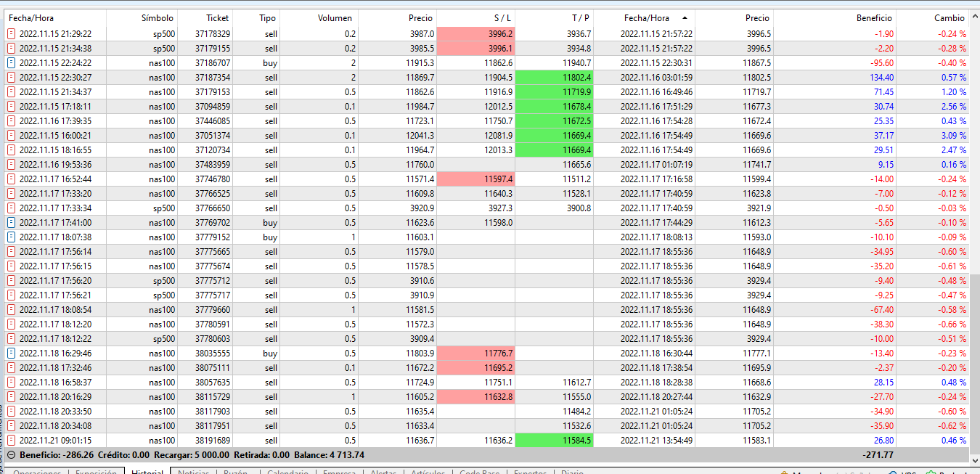Switch to the Historial tab
The height and width of the screenshot is (474, 980).
point(147,470)
